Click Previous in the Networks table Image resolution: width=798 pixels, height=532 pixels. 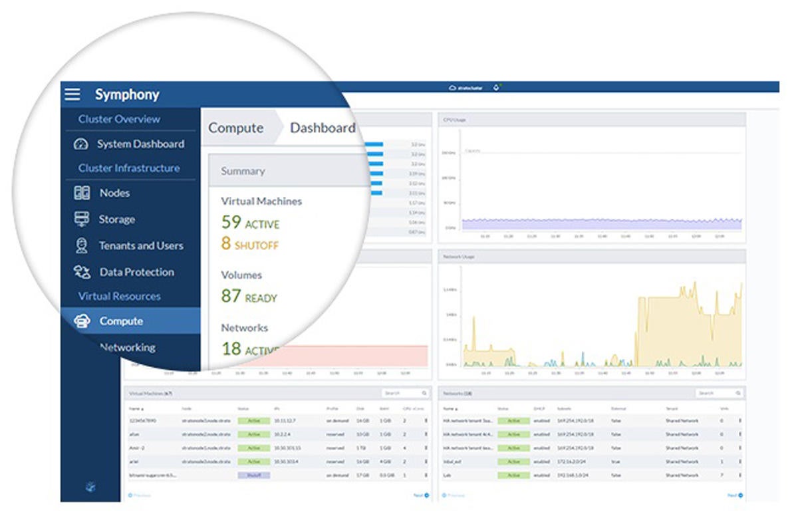click(454, 495)
